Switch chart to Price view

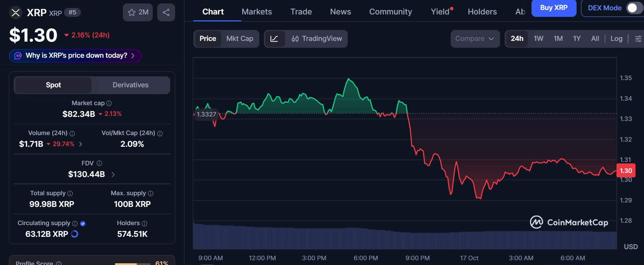click(x=208, y=39)
